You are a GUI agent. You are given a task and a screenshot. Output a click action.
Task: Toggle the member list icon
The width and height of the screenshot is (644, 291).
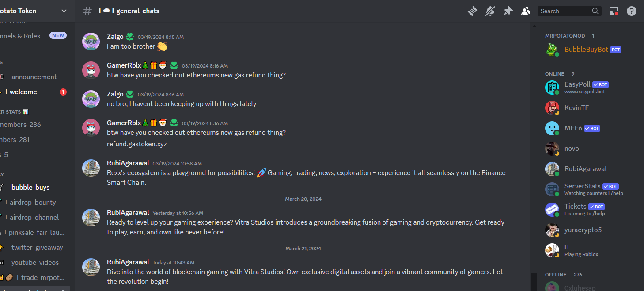pos(525,11)
